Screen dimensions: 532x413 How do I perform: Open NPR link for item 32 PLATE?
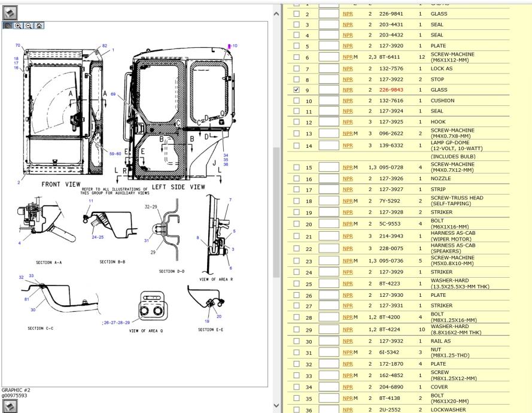(348, 364)
